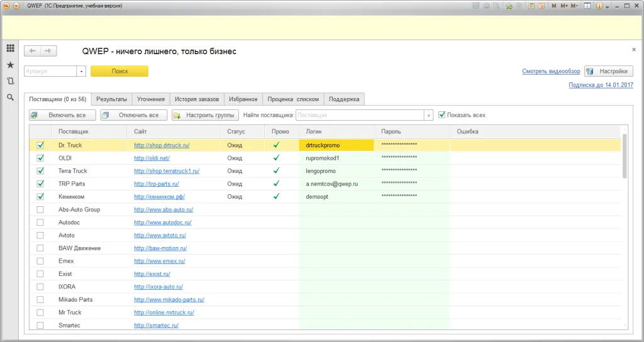
Task: Go back with the left arrow button
Action: pyautogui.click(x=33, y=51)
